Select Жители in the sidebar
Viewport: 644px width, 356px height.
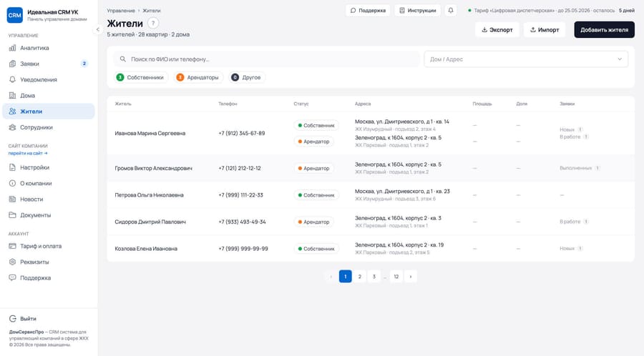[x=49, y=111]
